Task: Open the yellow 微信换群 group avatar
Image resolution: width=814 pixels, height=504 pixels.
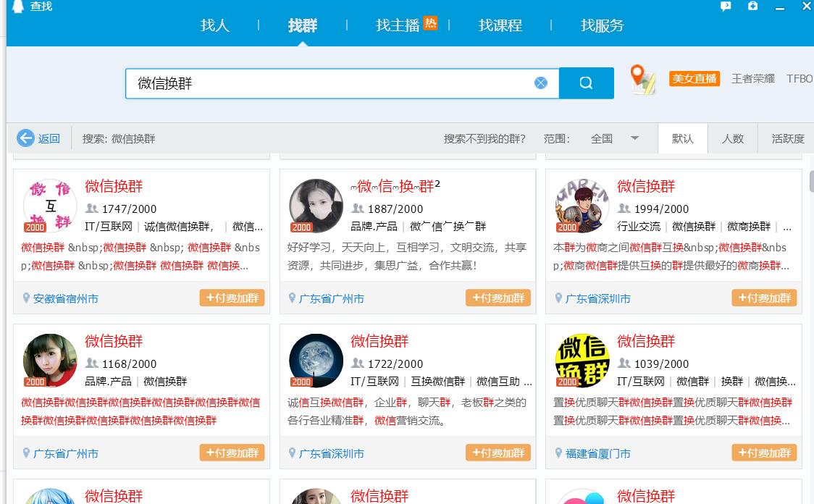Action: click(x=582, y=360)
